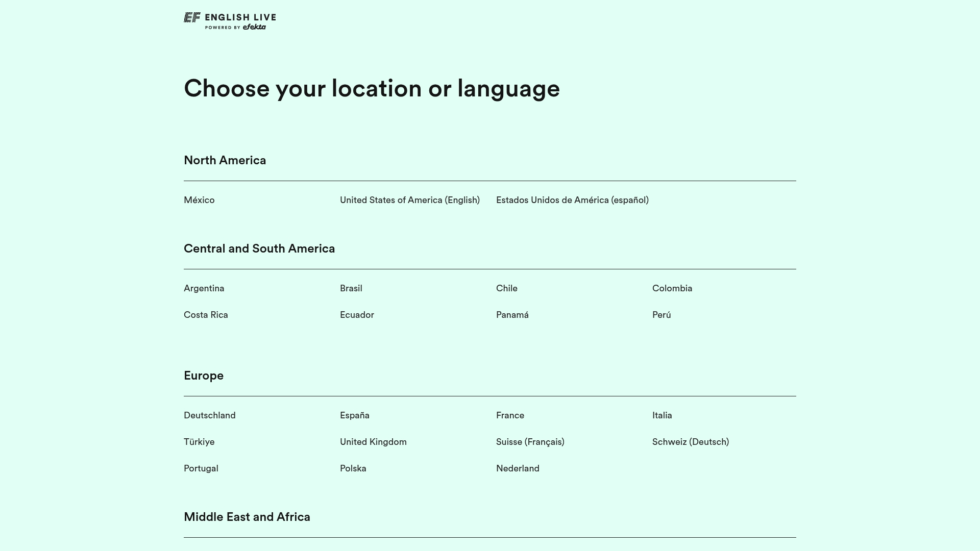Choose Türkiye from the options
Image resolution: width=980 pixels, height=551 pixels.
click(199, 442)
